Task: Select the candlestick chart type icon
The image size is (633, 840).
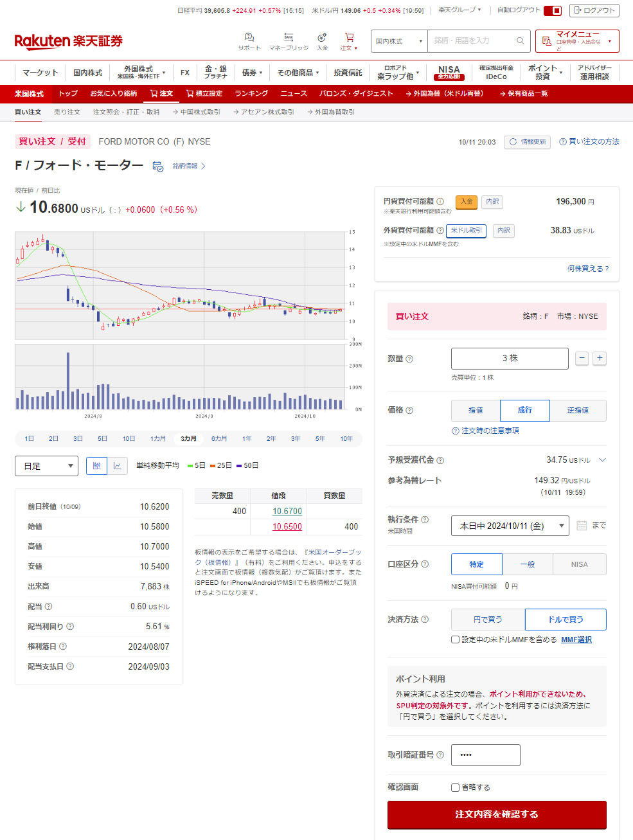Action: (x=96, y=466)
